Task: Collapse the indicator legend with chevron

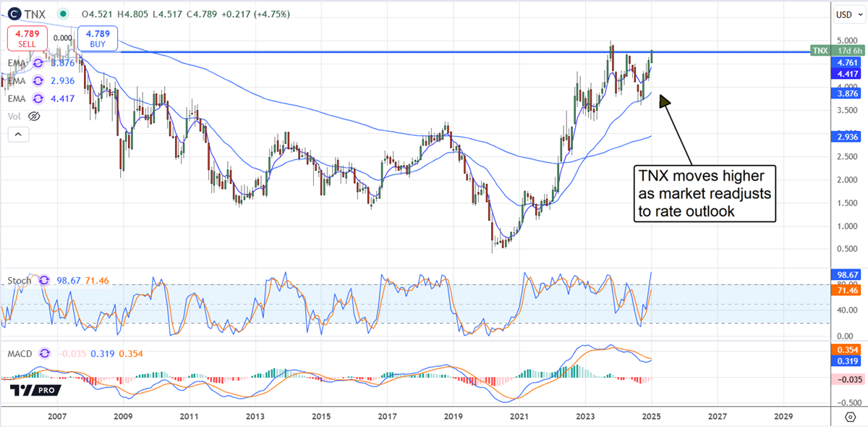Action: coord(18,134)
